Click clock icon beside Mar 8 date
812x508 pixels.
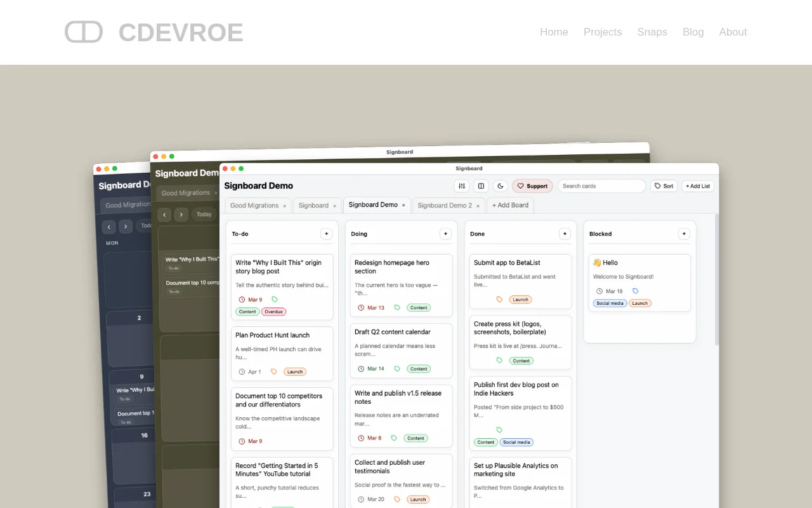[x=361, y=438]
